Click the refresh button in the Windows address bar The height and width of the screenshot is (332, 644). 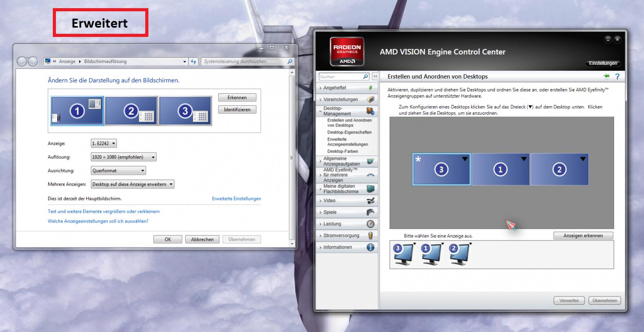tap(194, 61)
